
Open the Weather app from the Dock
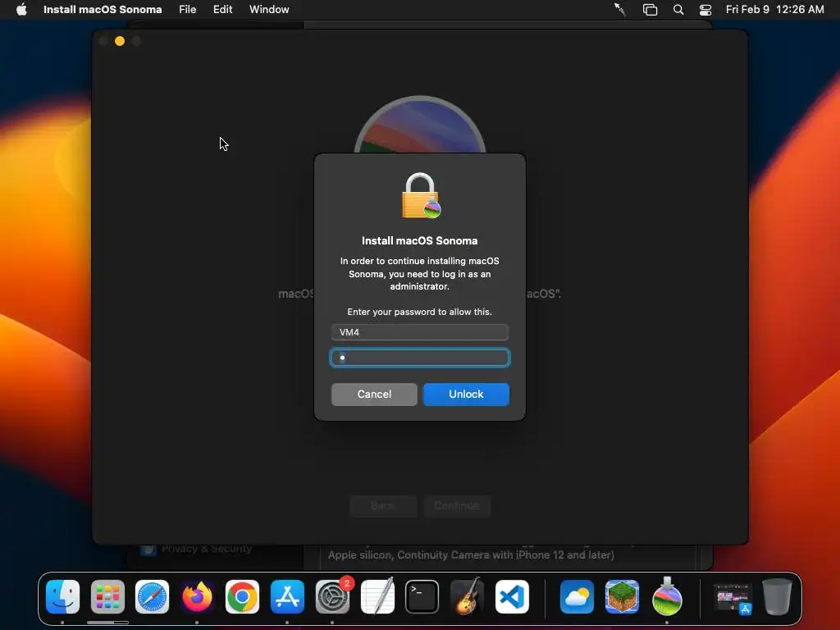coord(577,596)
